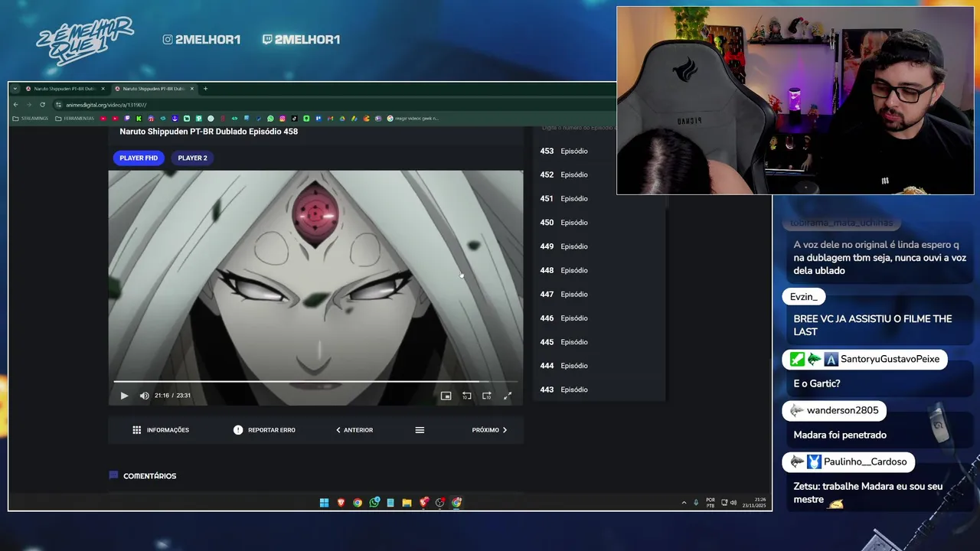
Task: Open WhatsApp from the taskbar
Action: click(374, 503)
